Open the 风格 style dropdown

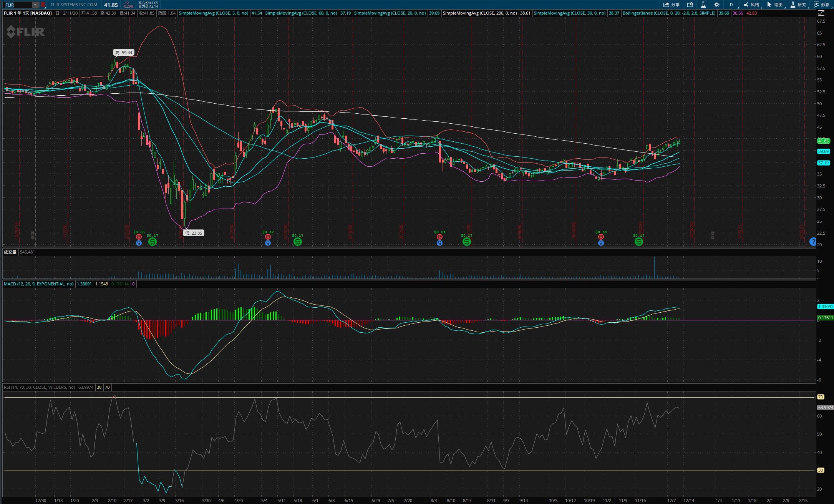coord(752,5)
